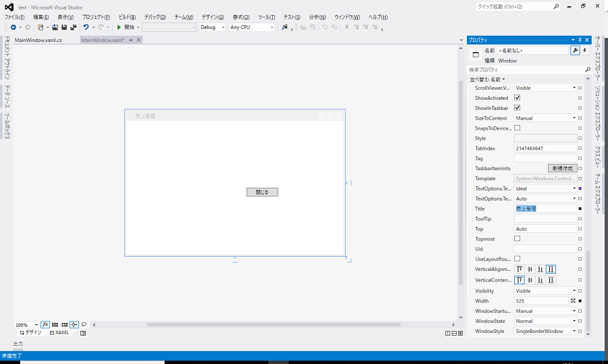Set VerticalAlignment to Stretch
Image resolution: width=608 pixels, height=364 pixels.
(551, 269)
